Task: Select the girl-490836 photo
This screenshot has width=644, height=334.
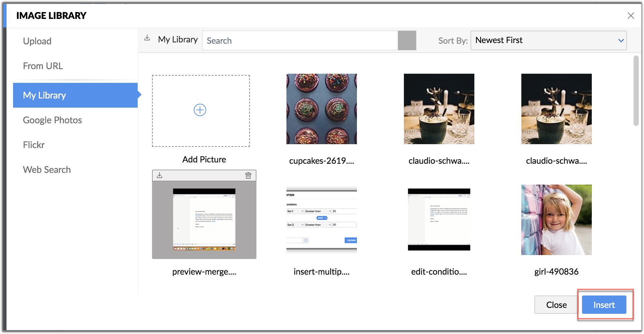Action: coord(556,220)
